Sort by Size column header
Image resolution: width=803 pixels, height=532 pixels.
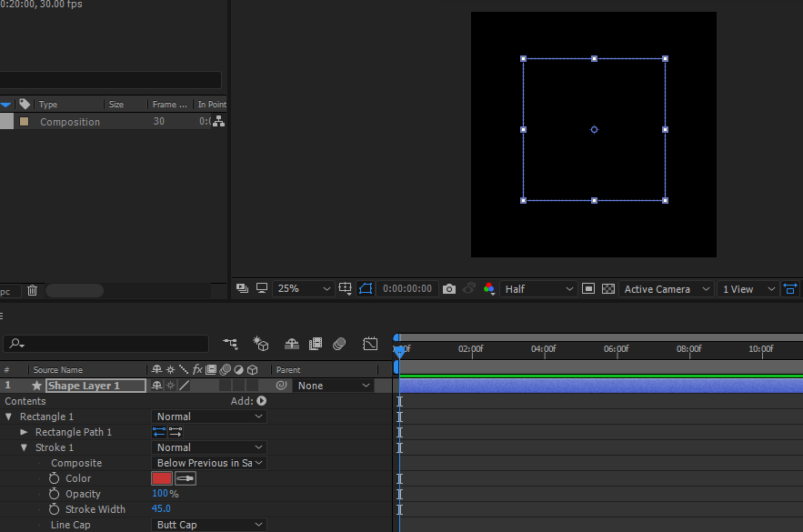click(116, 105)
